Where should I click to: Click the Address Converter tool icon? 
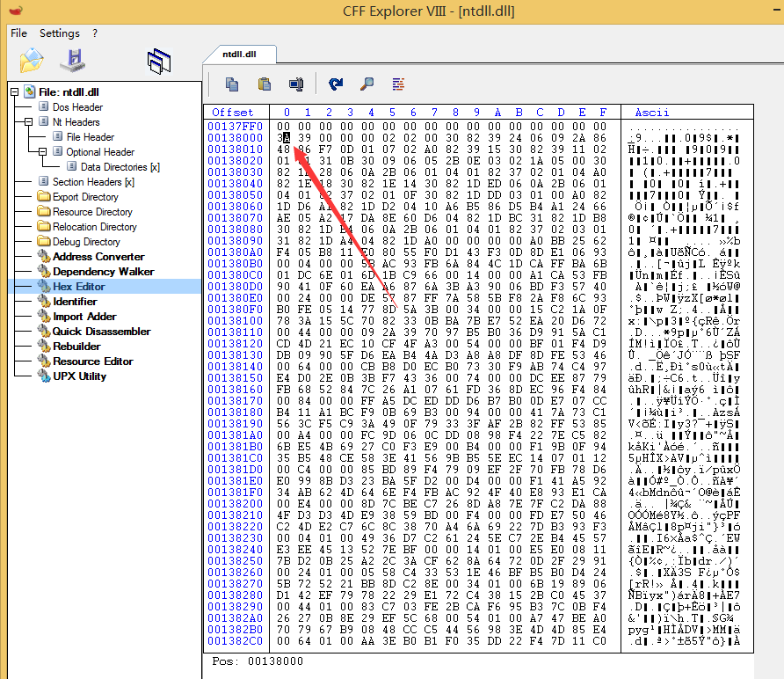(x=44, y=256)
